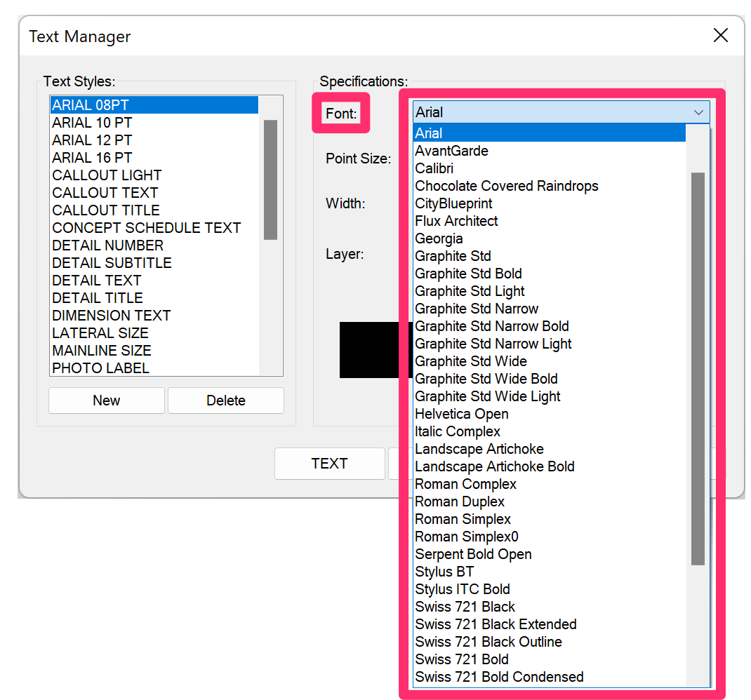This screenshot has width=751, height=700.
Task: Select ARIAL 08PT text style
Action: pos(154,105)
